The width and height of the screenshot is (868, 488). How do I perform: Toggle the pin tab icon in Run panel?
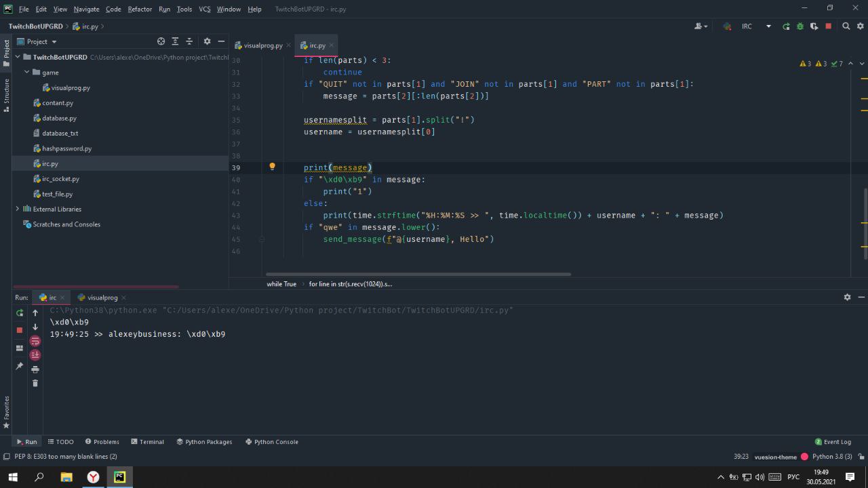[x=20, y=366]
